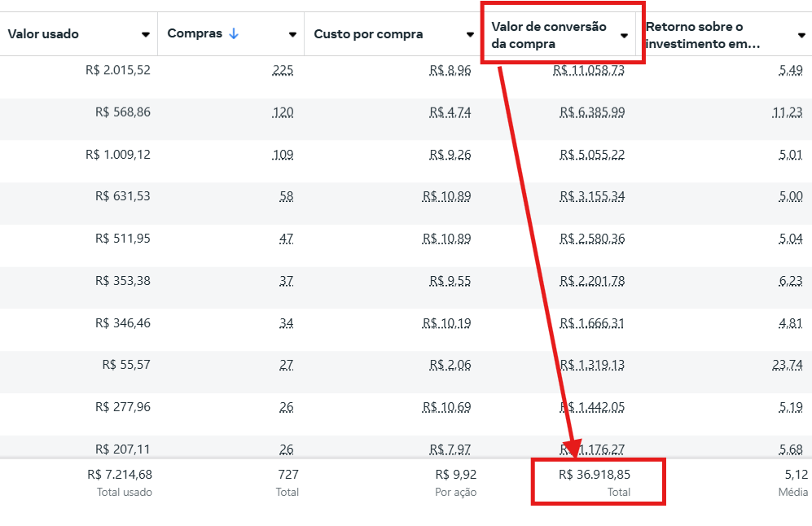Click the Valor de conversão da compra header
Screen dimensions: 812x526
tap(549, 35)
